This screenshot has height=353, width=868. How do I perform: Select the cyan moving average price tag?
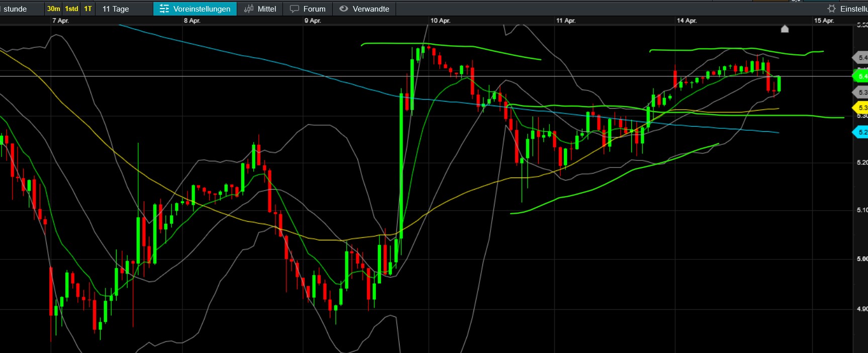(860, 132)
